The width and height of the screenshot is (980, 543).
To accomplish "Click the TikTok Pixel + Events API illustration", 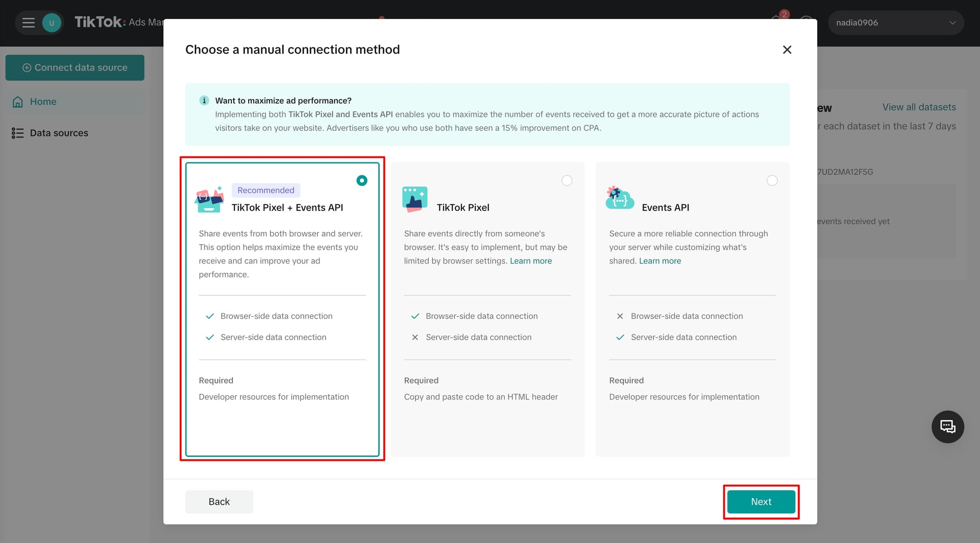I will [x=209, y=199].
